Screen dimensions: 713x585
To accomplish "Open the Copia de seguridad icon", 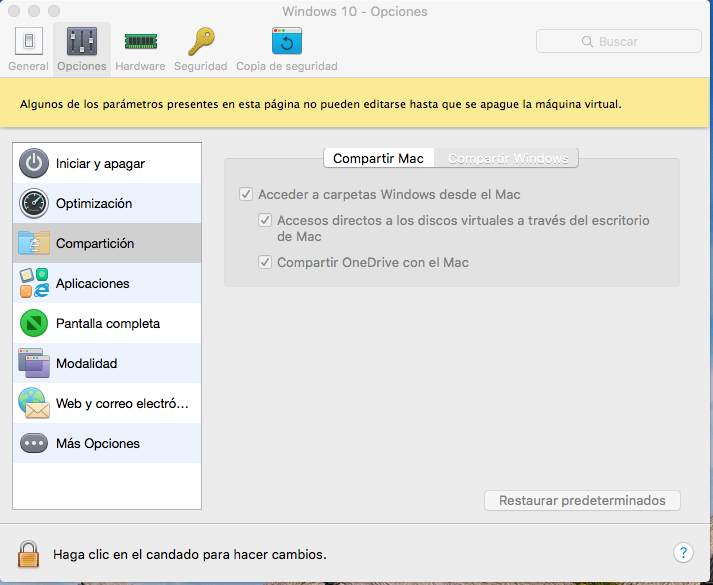I will (x=287, y=41).
